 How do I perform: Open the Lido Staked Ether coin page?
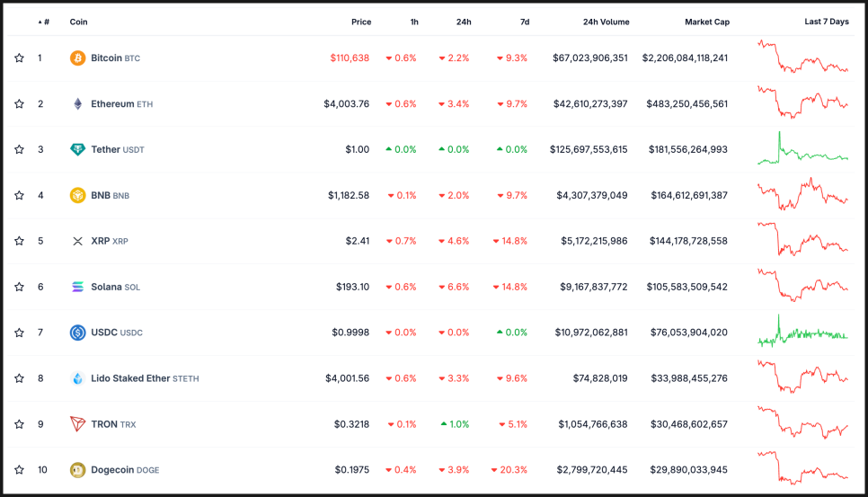pyautogui.click(x=130, y=378)
